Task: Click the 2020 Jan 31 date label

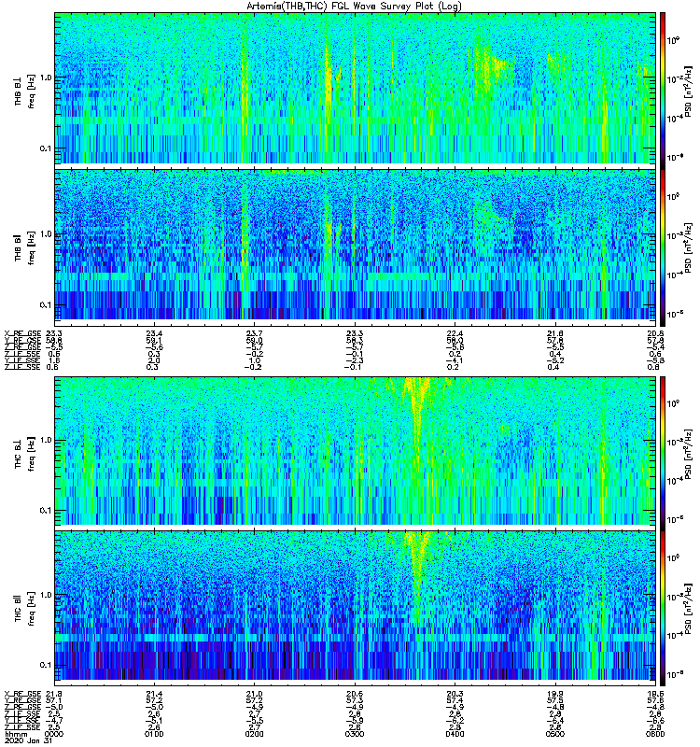Action: point(28,740)
